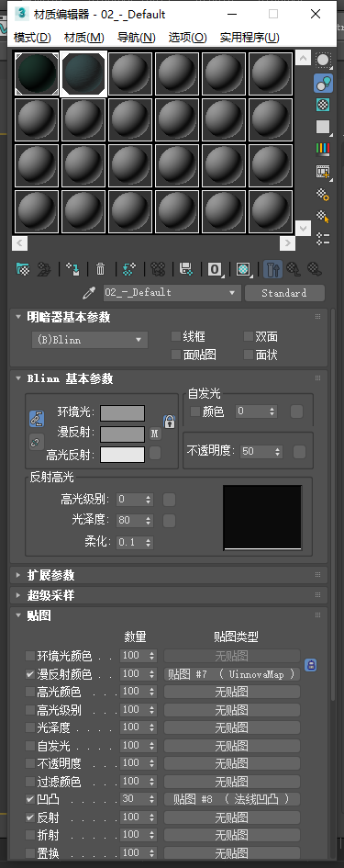
Task: Expand the 扩展参数 rollout
Action: (50, 575)
